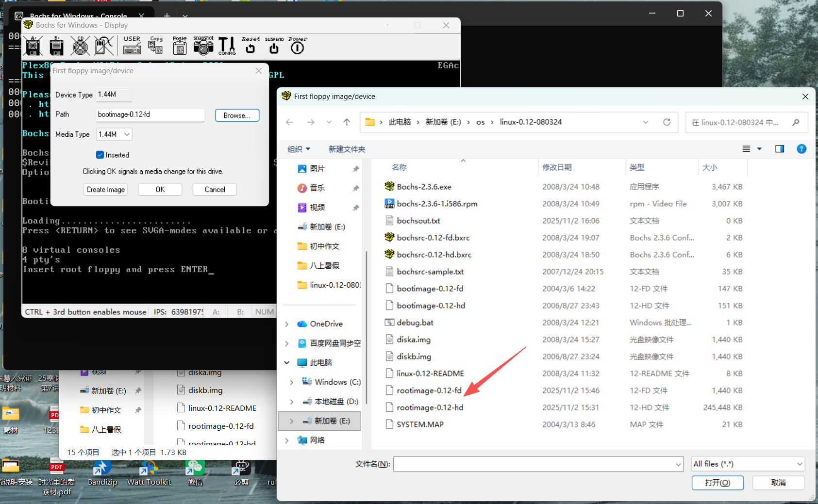Click the floppy B: drive toolbar icon
818x504 pixels.
coord(56,46)
